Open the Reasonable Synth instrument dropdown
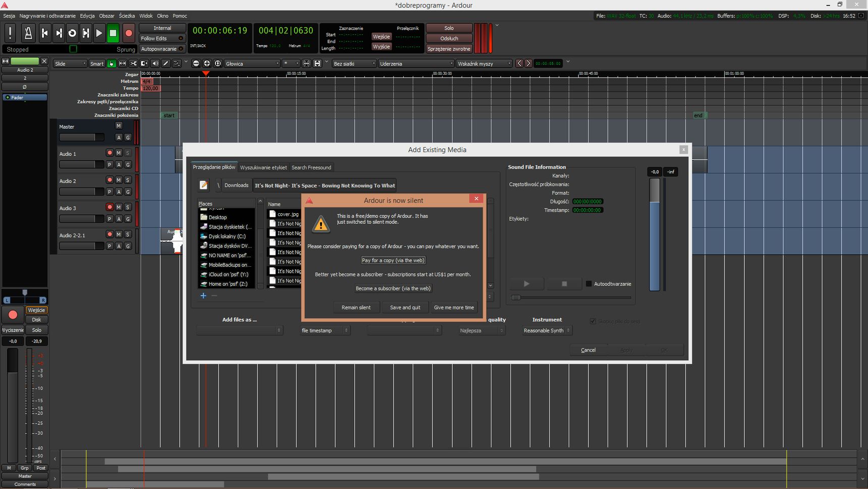The height and width of the screenshot is (489, 868). 547,330
